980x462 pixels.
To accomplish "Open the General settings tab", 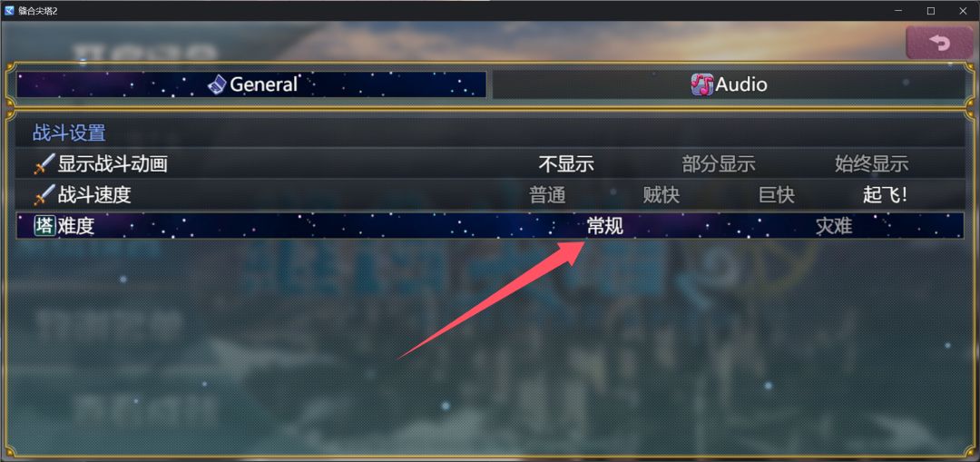I will click(251, 84).
